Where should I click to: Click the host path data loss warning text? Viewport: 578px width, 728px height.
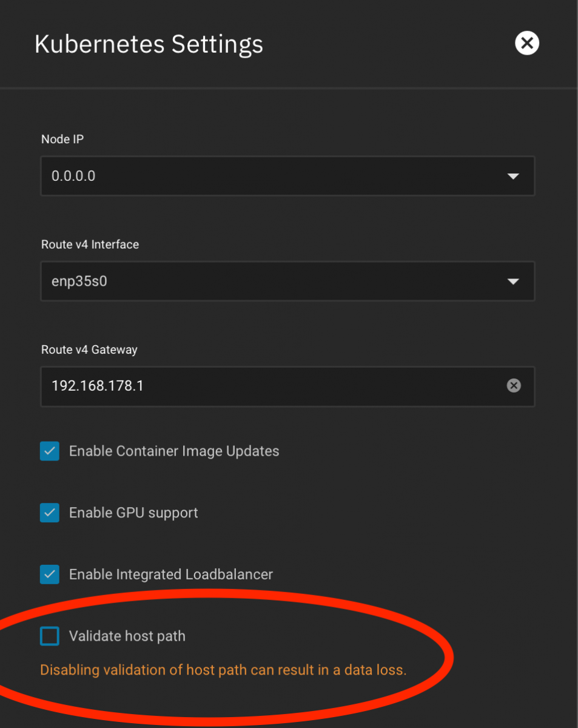tap(223, 670)
